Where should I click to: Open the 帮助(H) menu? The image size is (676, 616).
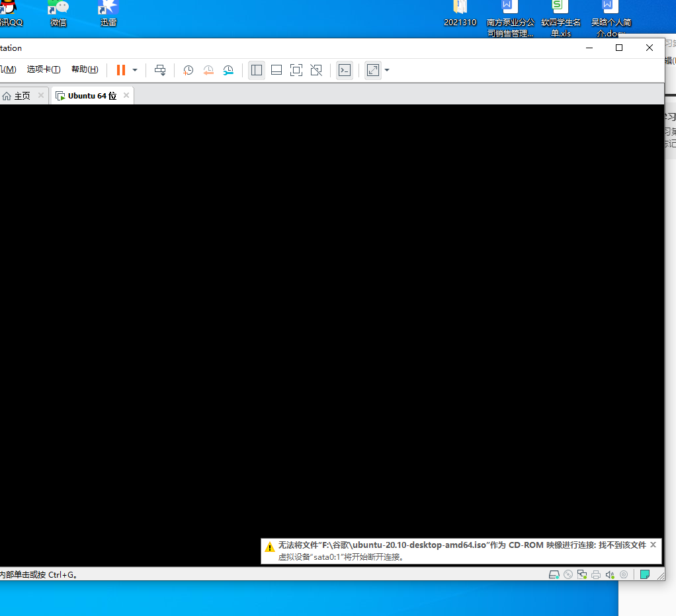[85, 69]
